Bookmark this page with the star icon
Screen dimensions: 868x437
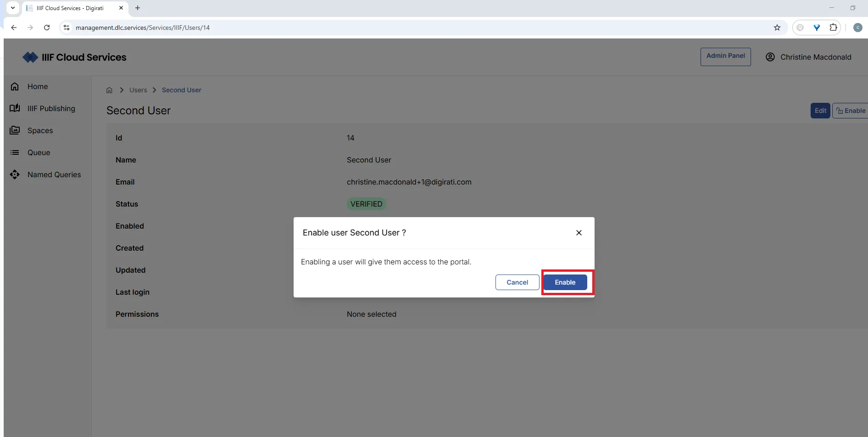(777, 28)
